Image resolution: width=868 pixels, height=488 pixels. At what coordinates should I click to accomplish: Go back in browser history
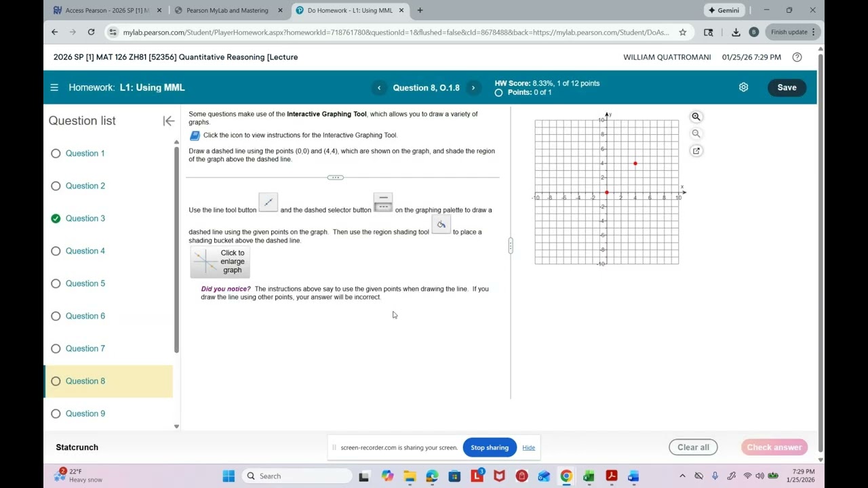(x=55, y=32)
